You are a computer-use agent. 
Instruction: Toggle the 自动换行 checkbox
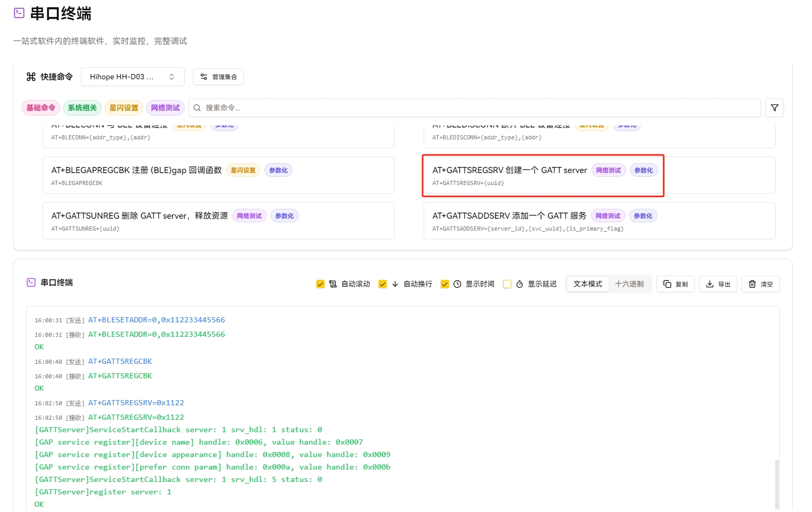[x=383, y=284]
